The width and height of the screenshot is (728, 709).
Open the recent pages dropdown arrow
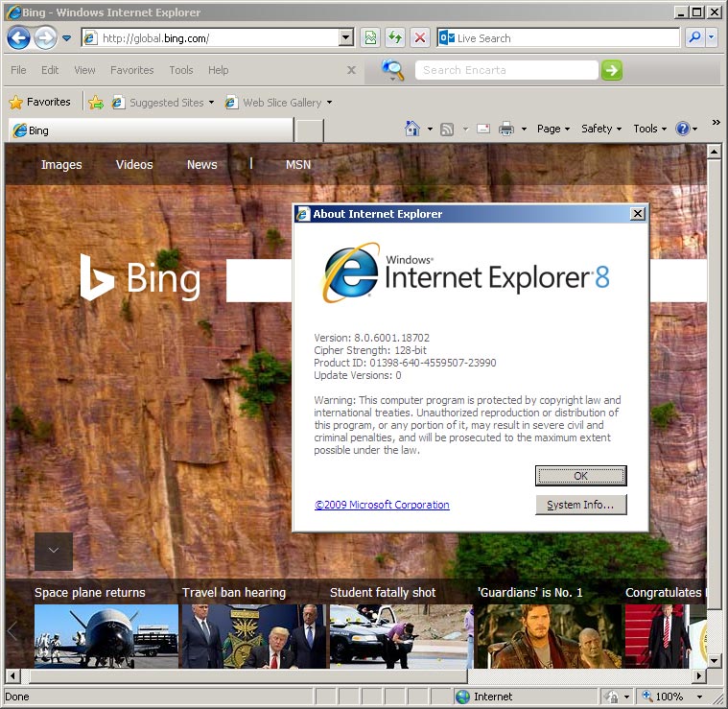point(67,38)
